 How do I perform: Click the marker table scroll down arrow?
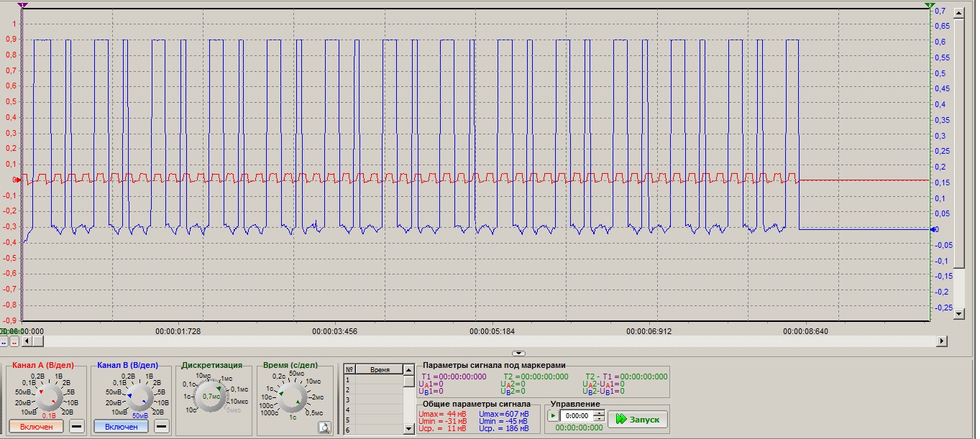409,430
